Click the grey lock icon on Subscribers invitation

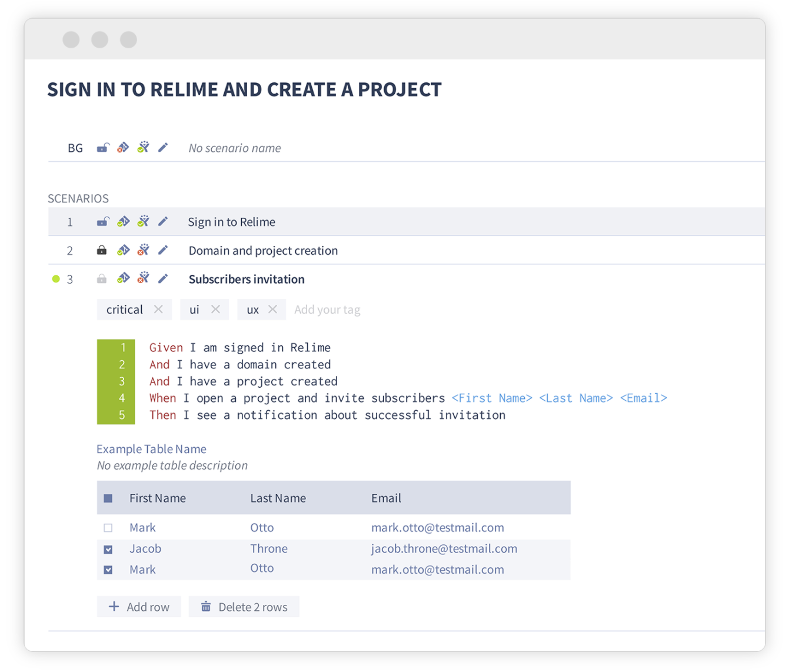point(102,279)
